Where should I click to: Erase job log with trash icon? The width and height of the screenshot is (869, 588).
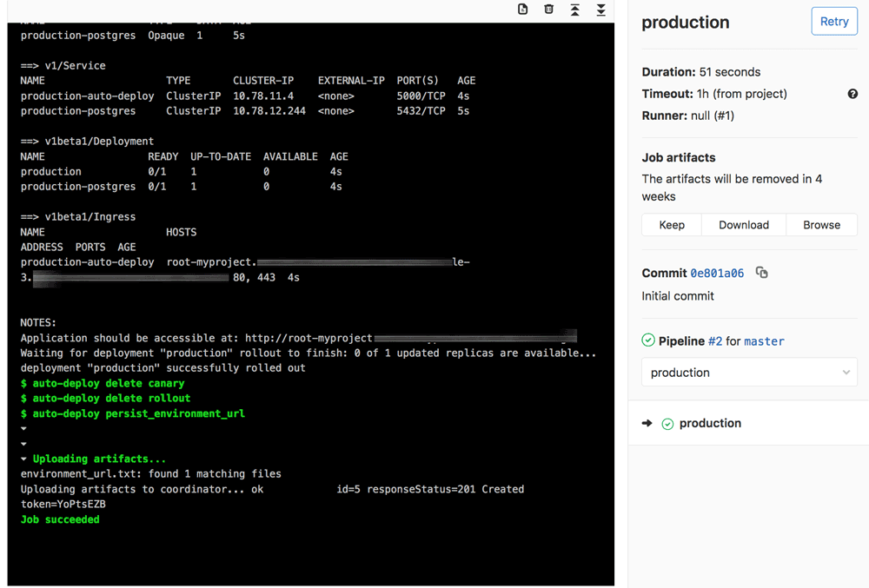point(548,10)
